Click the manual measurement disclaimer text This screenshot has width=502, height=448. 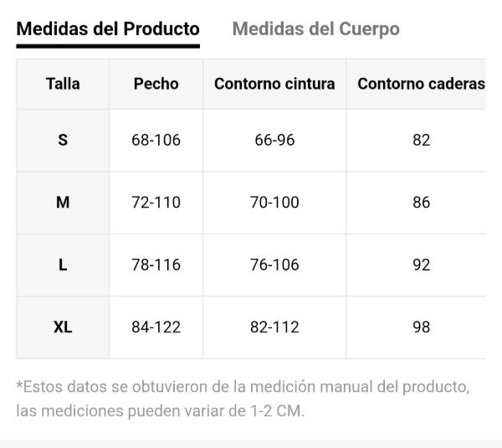pyautogui.click(x=243, y=399)
